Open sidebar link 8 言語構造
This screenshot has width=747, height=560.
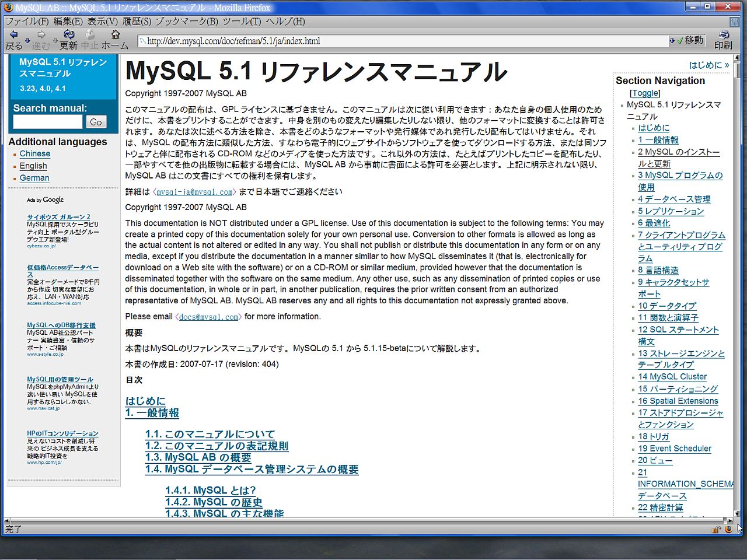[658, 271]
